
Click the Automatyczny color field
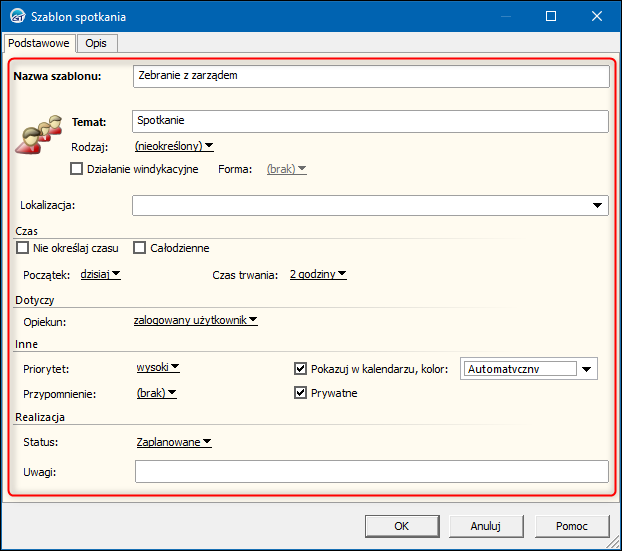point(520,369)
